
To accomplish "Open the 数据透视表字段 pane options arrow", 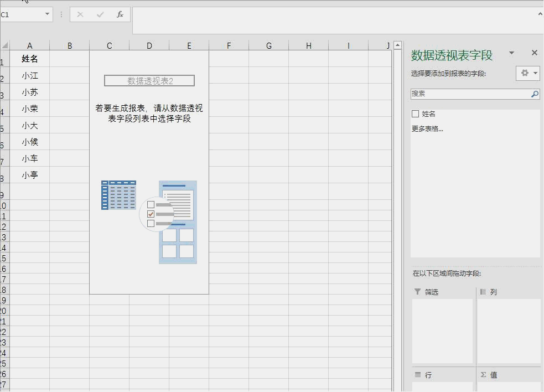I will point(511,54).
